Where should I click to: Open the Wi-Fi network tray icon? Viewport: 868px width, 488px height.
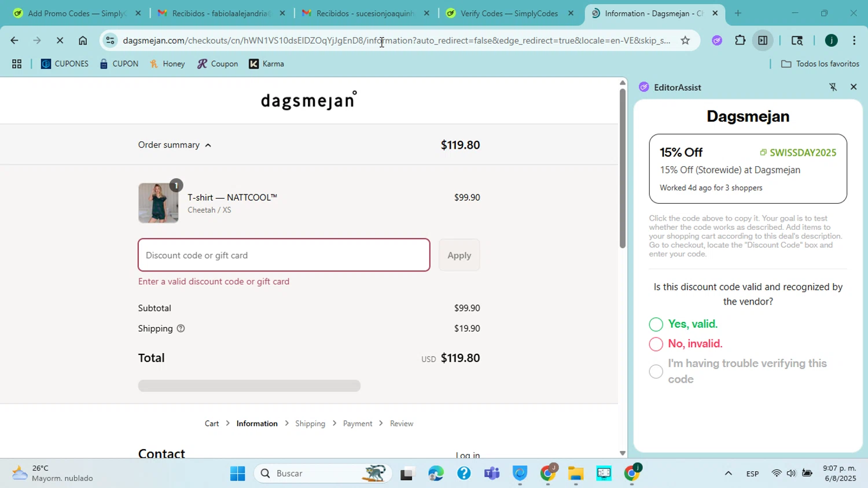(777, 474)
